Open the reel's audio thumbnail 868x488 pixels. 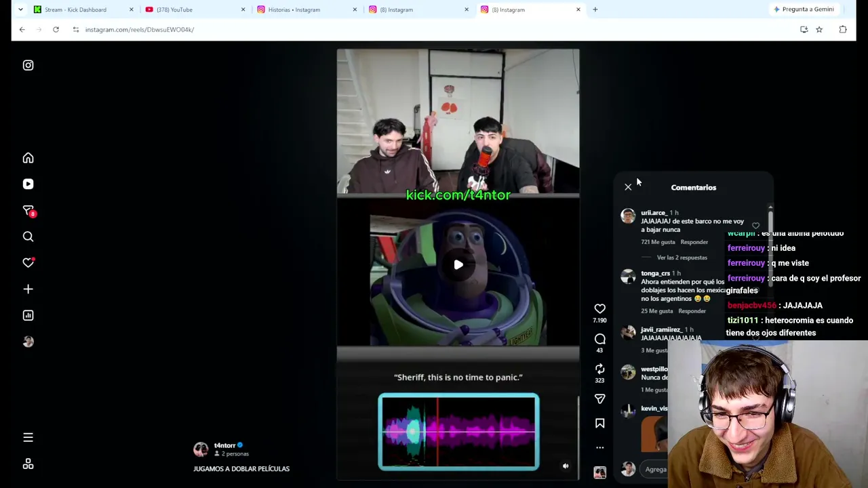[x=599, y=472]
